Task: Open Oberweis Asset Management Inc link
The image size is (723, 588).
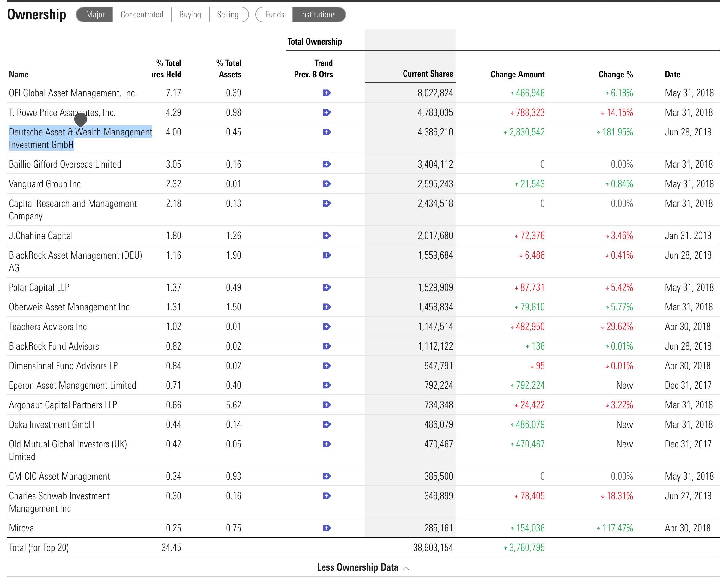Action: tap(69, 307)
